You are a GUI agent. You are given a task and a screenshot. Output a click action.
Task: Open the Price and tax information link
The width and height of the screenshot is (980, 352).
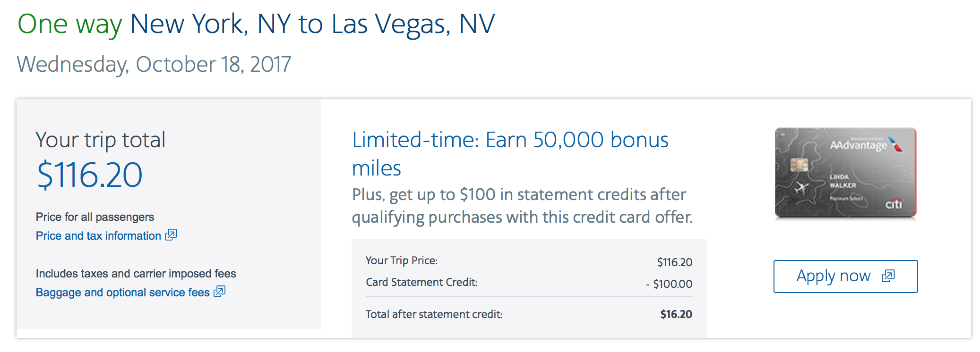[x=98, y=236]
